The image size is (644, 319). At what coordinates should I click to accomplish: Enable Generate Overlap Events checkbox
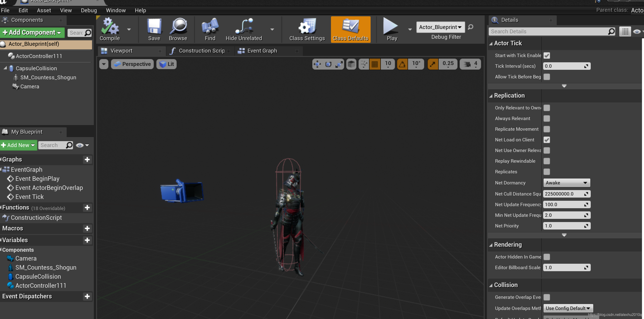[x=547, y=297]
